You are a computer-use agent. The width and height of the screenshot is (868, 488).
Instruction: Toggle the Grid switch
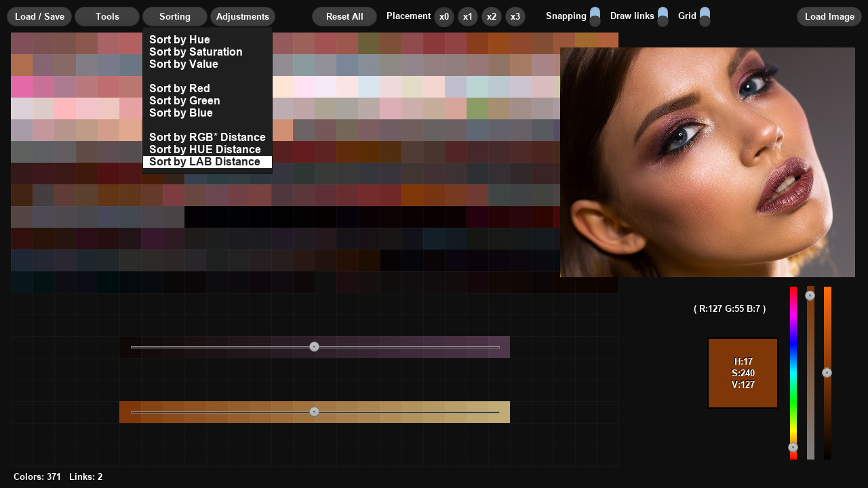point(705,16)
